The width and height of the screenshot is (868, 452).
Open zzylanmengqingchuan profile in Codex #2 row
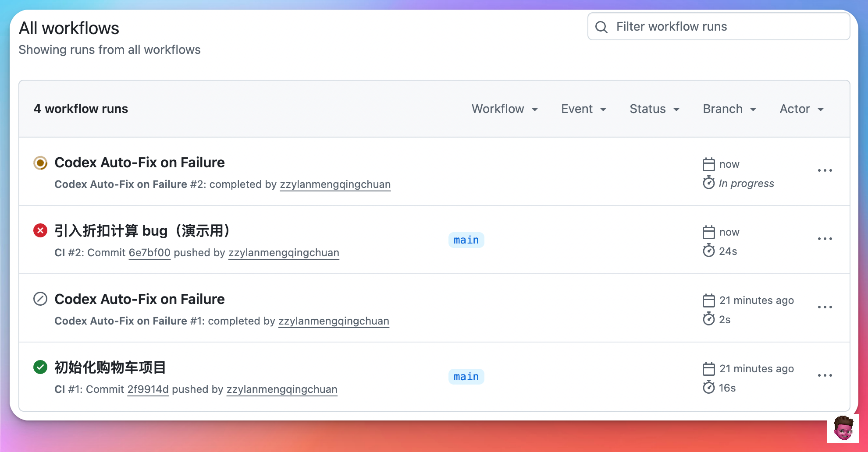pos(335,184)
